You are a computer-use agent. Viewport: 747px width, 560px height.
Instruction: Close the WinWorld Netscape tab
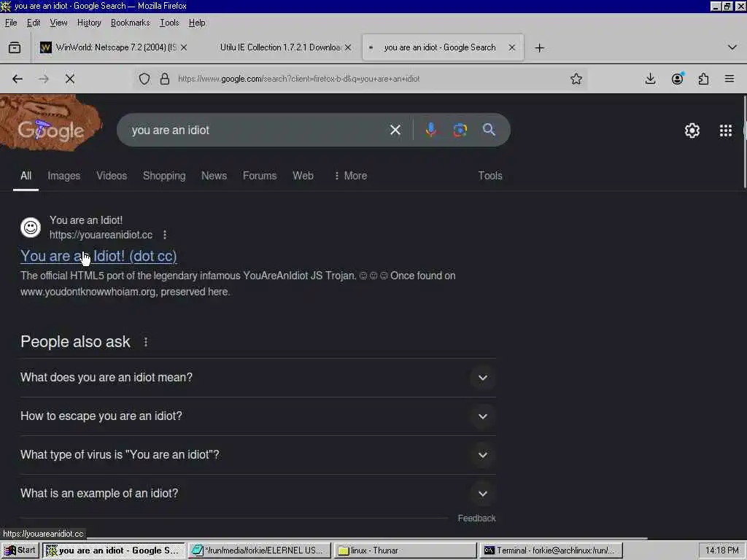point(184,47)
